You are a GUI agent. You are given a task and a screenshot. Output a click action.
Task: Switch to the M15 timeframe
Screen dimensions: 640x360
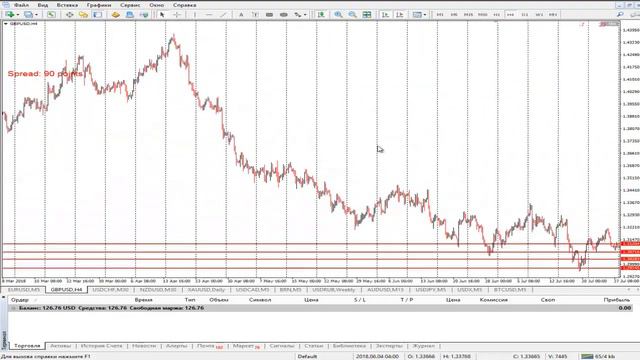468,15
